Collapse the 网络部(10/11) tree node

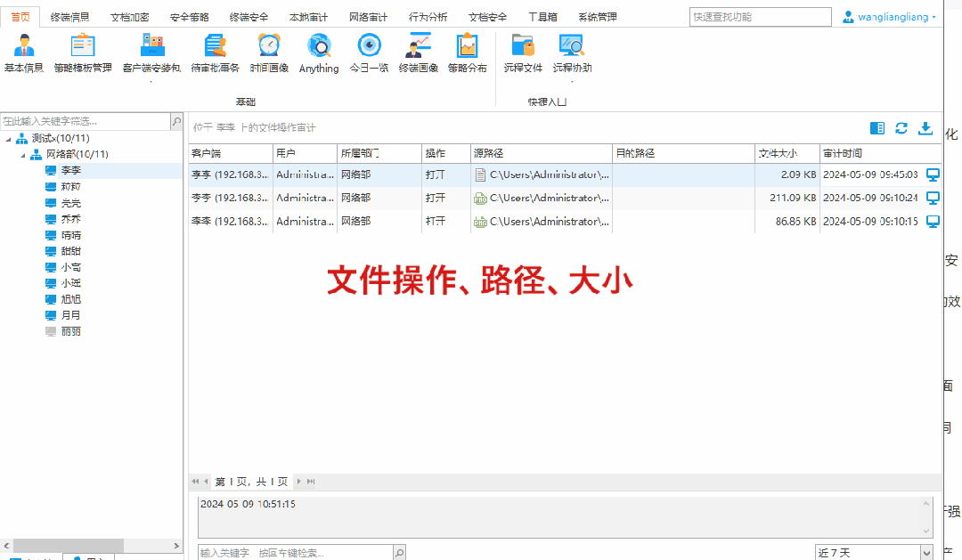23,155
